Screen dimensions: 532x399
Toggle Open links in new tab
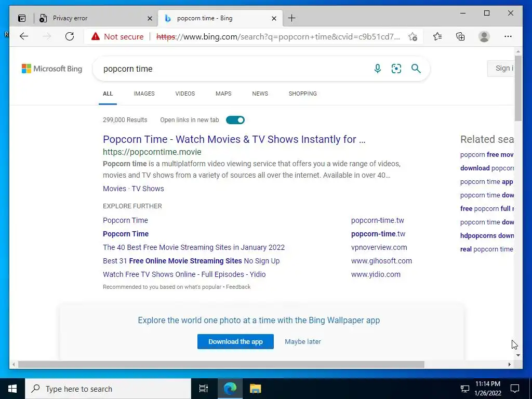(x=235, y=120)
